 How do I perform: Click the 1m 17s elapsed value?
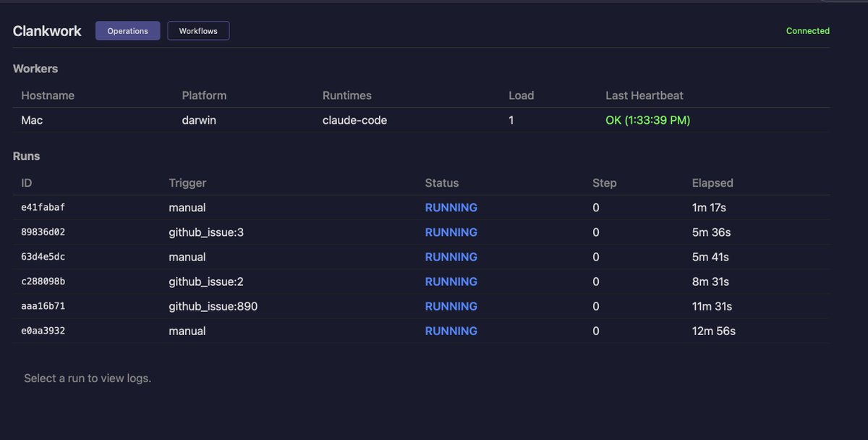tap(709, 208)
